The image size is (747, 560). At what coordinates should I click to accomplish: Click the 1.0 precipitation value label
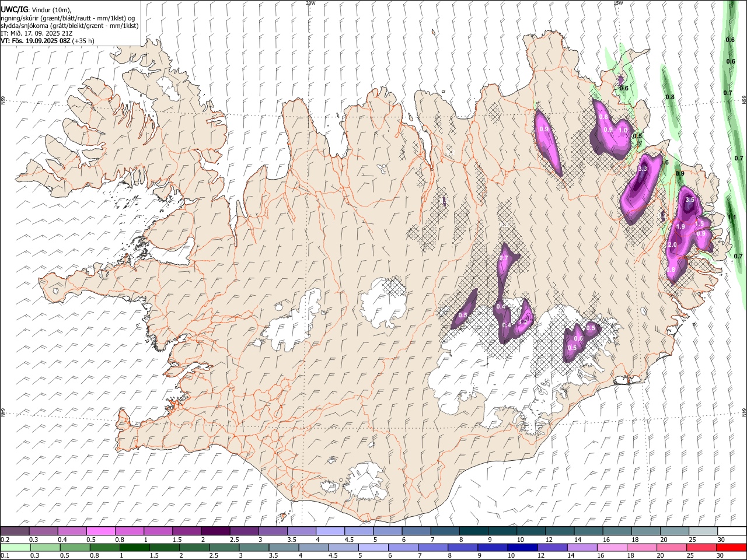(x=623, y=130)
